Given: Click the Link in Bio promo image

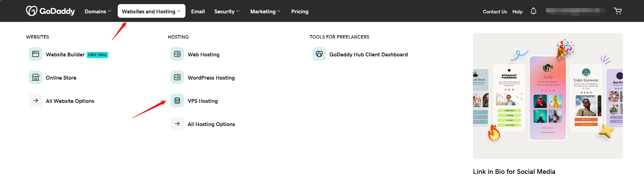Looking at the screenshot, I should (548, 96).
